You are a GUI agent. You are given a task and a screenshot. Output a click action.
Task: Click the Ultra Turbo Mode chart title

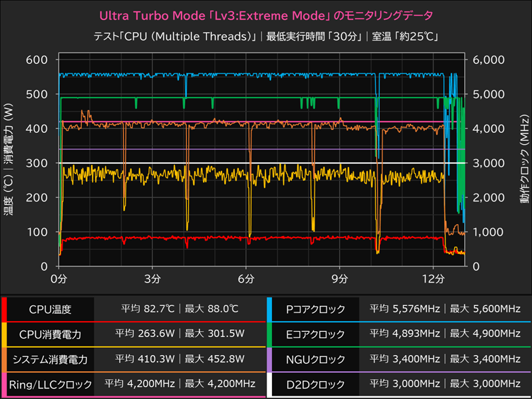[266, 15]
